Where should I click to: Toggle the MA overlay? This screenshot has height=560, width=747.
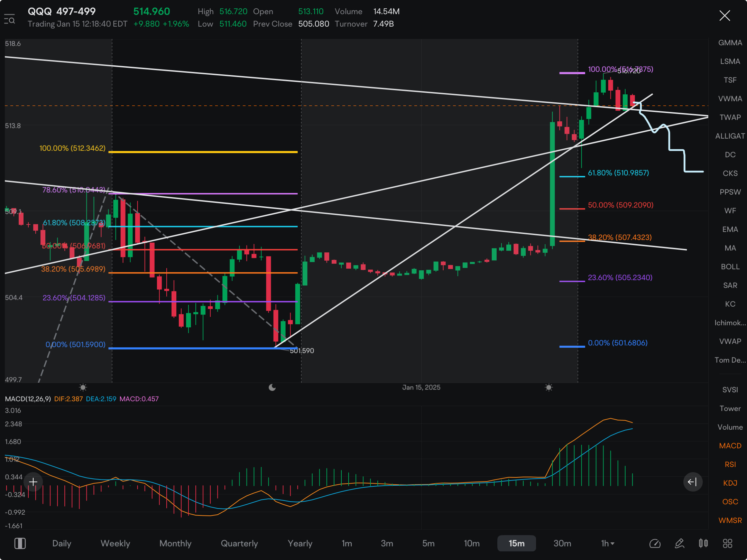730,248
